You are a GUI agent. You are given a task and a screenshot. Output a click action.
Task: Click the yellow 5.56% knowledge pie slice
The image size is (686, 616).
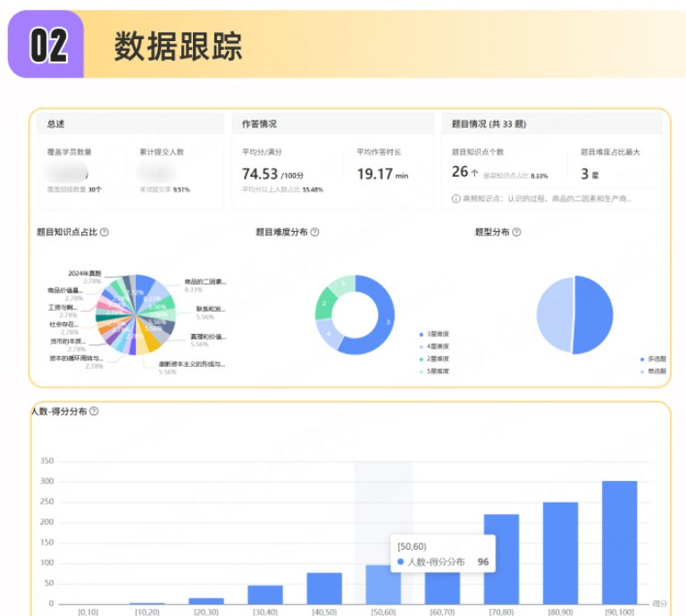click(151, 340)
